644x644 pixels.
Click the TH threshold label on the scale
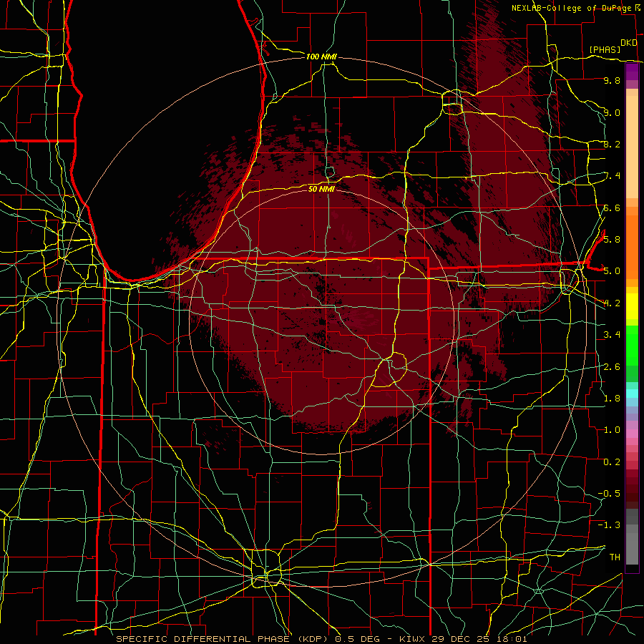point(615,557)
